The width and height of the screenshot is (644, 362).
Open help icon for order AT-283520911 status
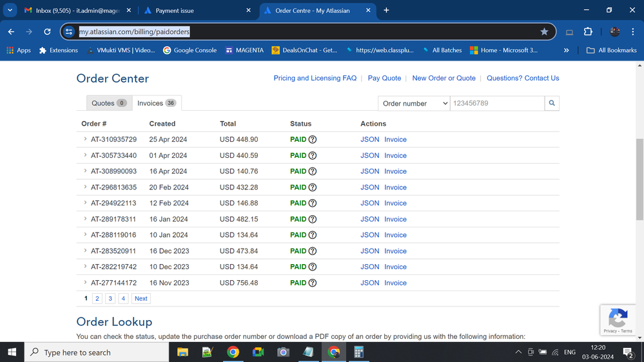coord(313,251)
